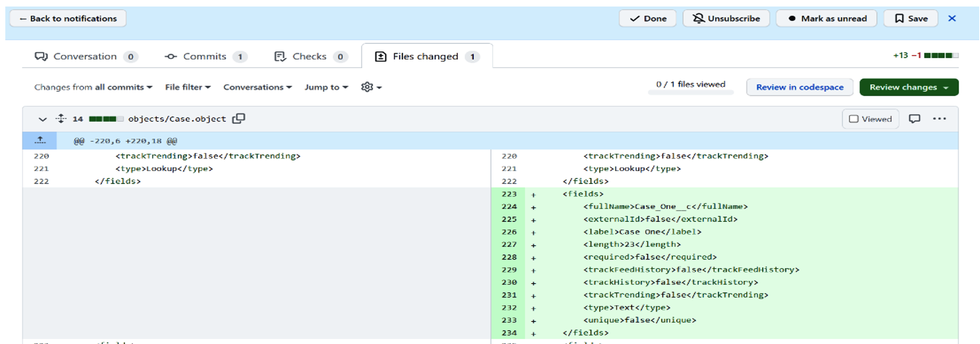Click the hunk header @@ -220,6 +220,18 @@
The width and height of the screenshot is (980, 344).
coord(125,141)
